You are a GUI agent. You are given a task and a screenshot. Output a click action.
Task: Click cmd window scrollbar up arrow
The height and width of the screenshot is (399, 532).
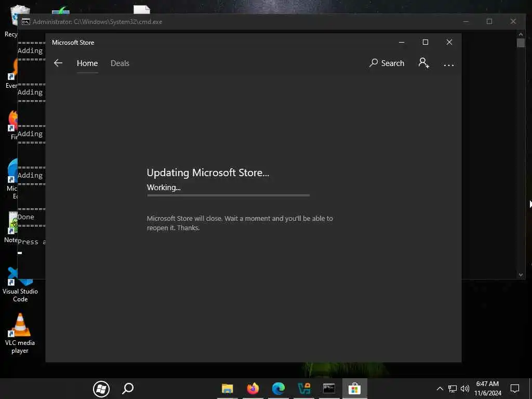coord(521,34)
